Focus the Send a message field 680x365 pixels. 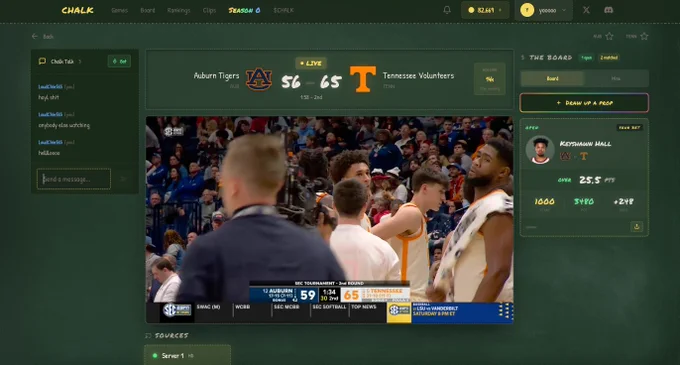pyautogui.click(x=74, y=179)
